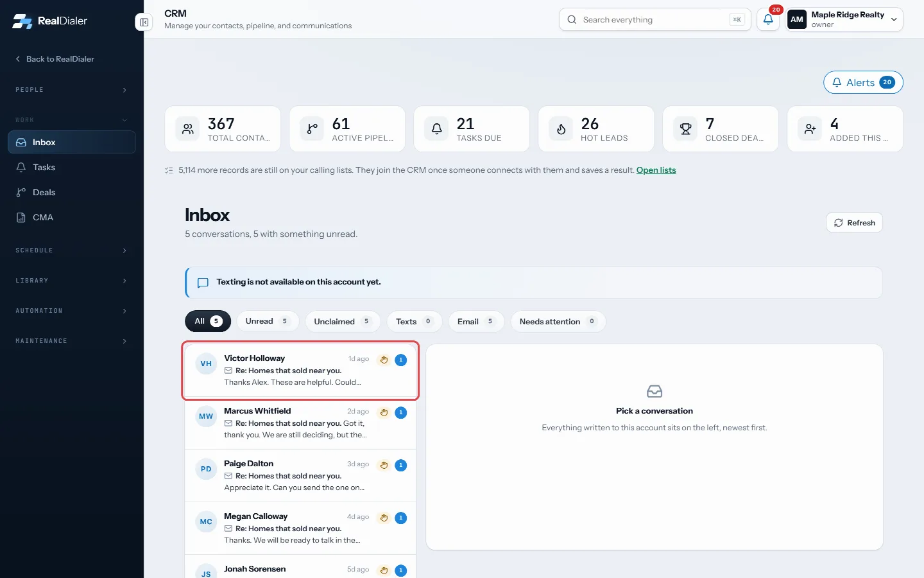Open the Maple Ridge Realty account dropdown
This screenshot has height=578, width=924.
click(x=844, y=19)
